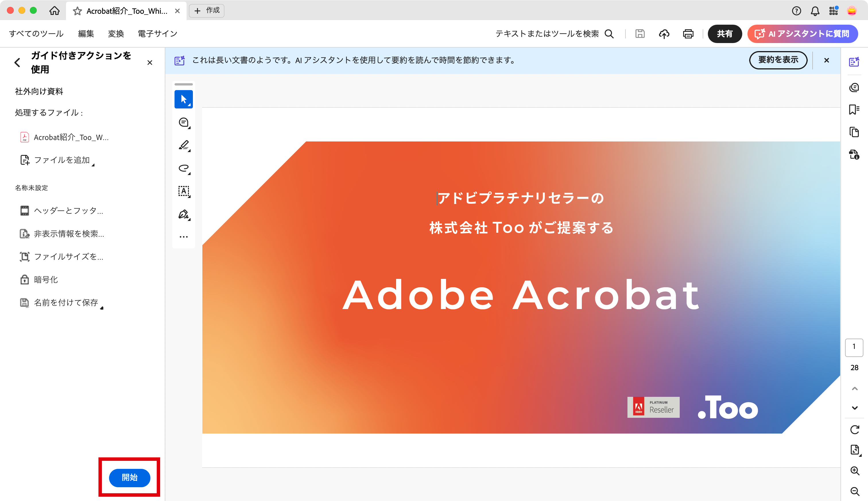Click the 要約を表示 button
The width and height of the screenshot is (868, 501).
tap(778, 60)
